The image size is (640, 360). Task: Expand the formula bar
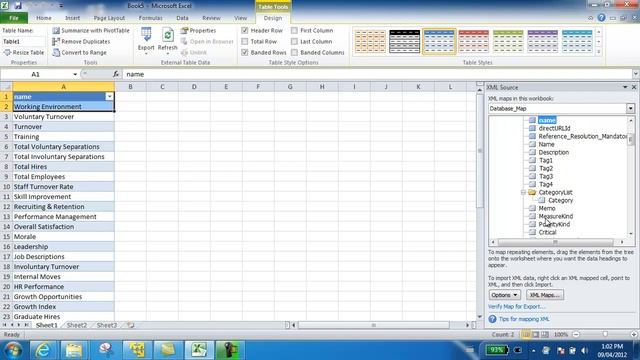(x=636, y=74)
